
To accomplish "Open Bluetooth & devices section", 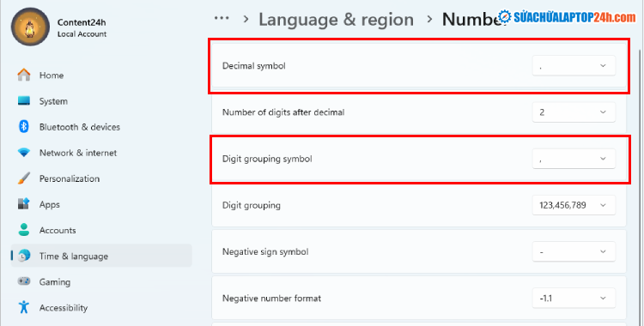I will click(x=101, y=127).
